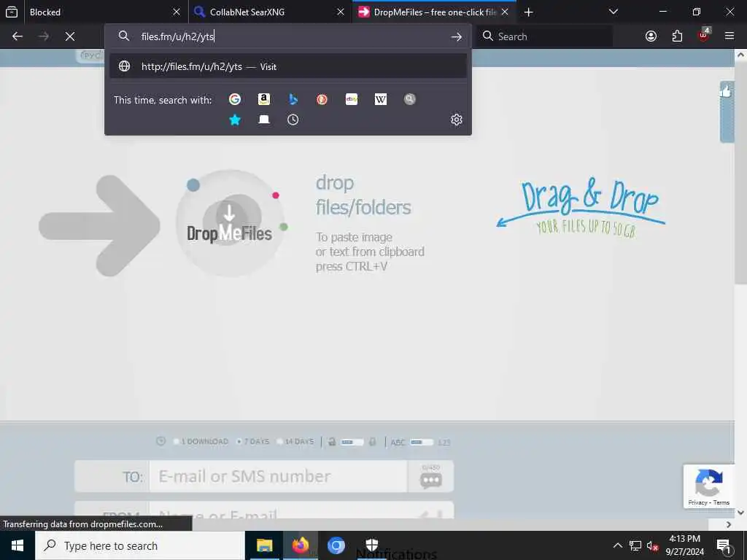Click the scrollbar up arrow
Viewport: 747px width, 560px height.
coord(740,55)
